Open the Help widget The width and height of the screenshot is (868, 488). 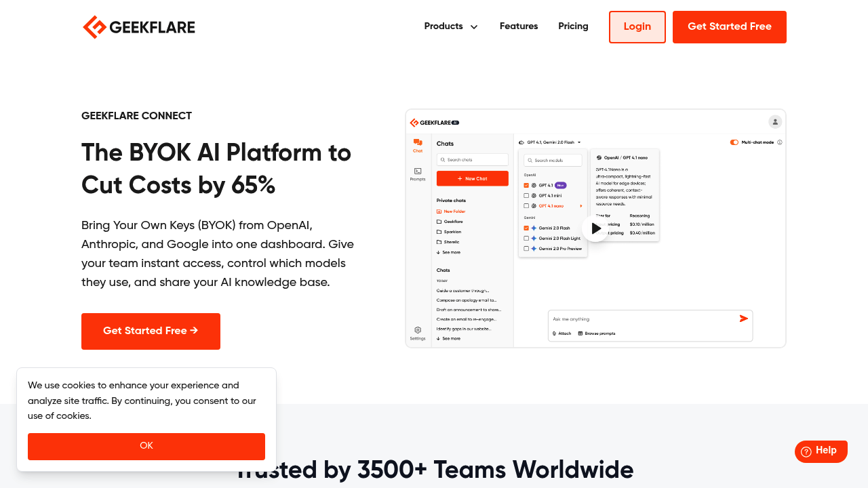[821, 451]
